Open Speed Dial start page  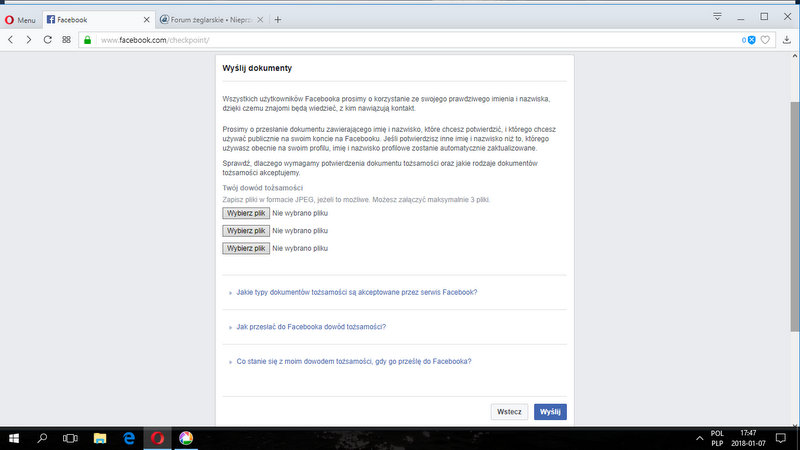click(66, 40)
